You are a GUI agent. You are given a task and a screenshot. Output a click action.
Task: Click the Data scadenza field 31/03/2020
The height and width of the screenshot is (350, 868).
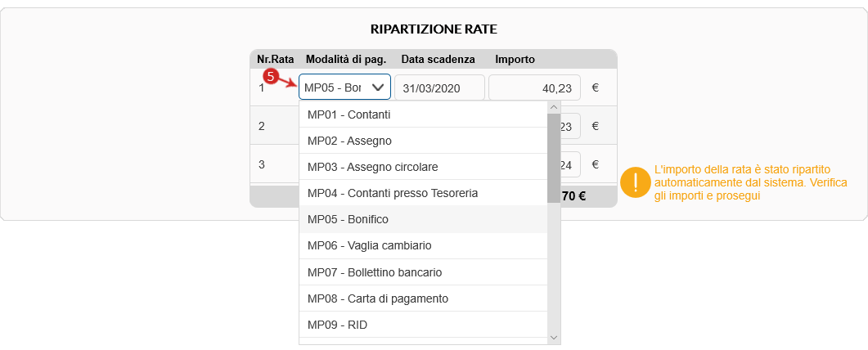439,87
